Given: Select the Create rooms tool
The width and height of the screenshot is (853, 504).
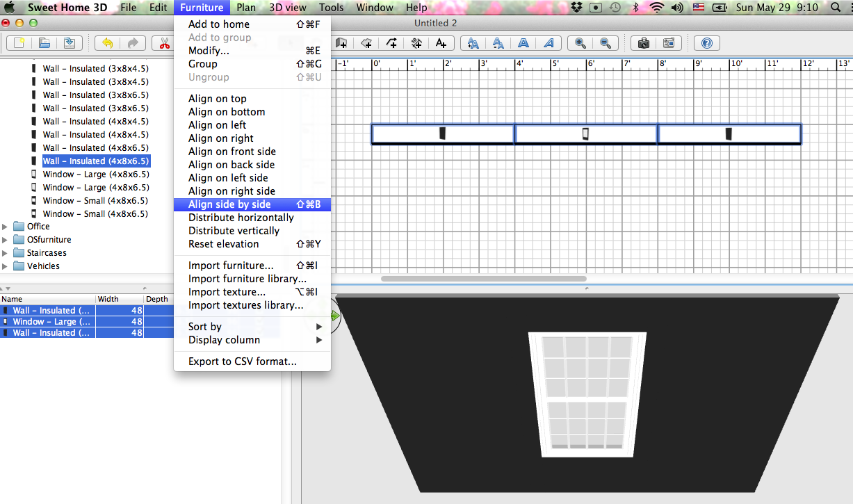Looking at the screenshot, I should click(366, 43).
